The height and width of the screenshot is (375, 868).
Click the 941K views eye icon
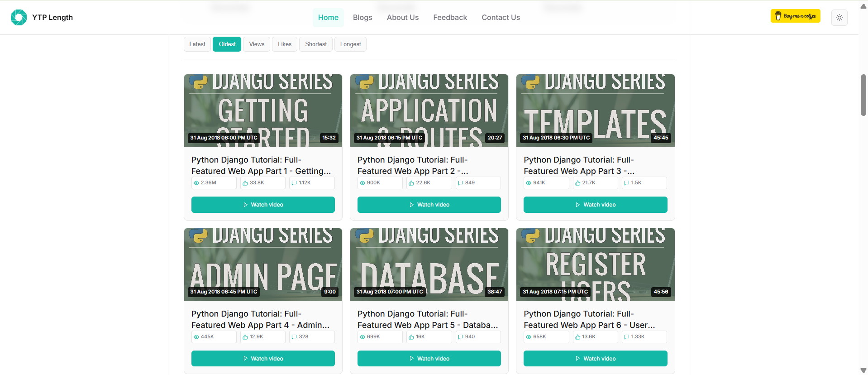[x=529, y=183]
